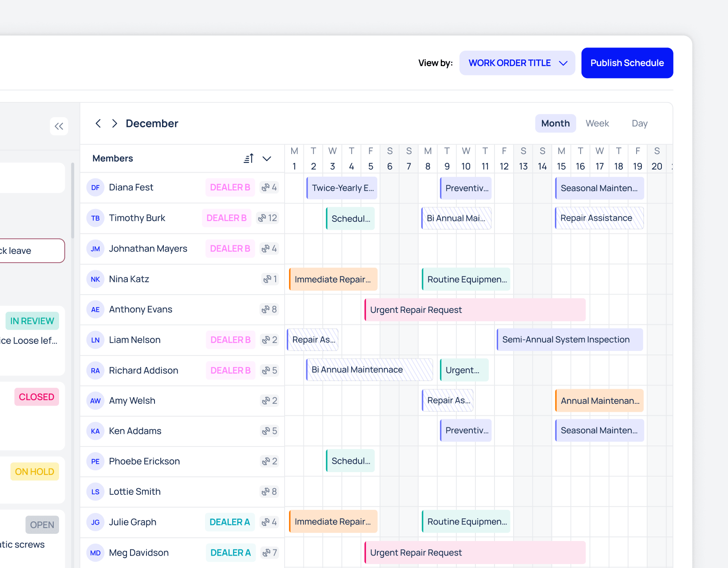This screenshot has height=568, width=728.
Task: Click Julie Graph's JG avatar
Action: tap(95, 522)
